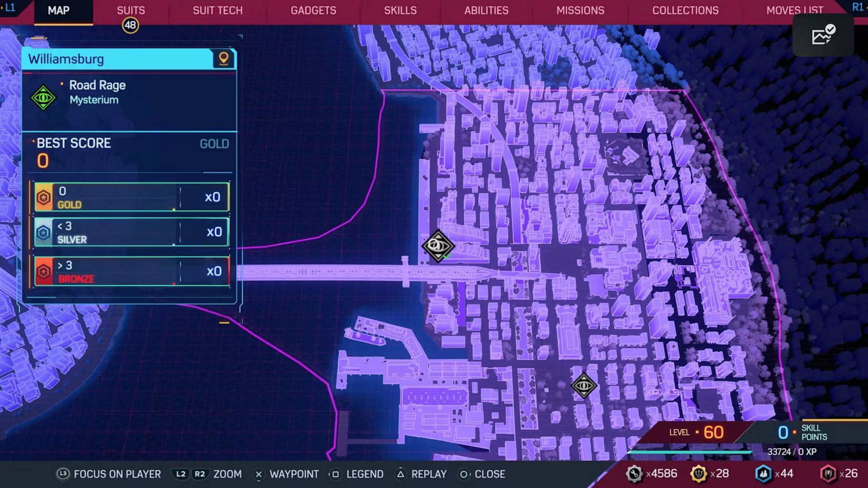
Task: Click the Williamsburg location pin icon
Action: 223,59
